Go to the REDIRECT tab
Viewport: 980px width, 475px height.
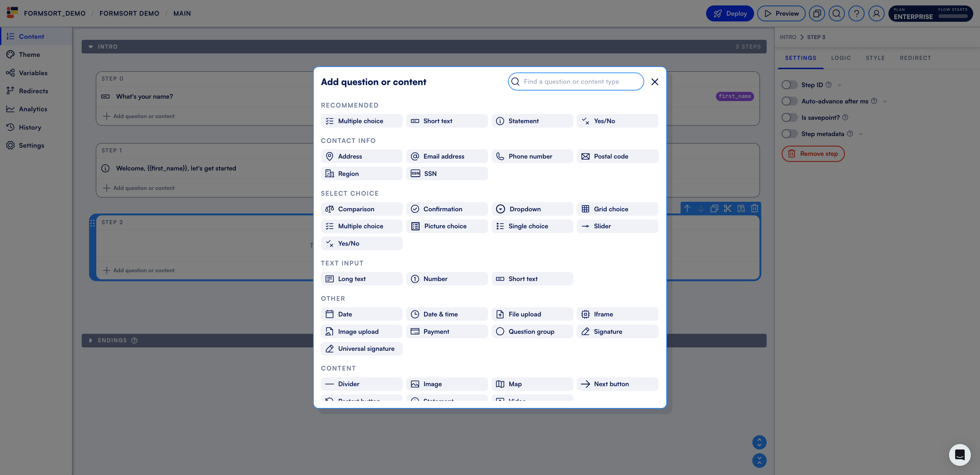(915, 58)
